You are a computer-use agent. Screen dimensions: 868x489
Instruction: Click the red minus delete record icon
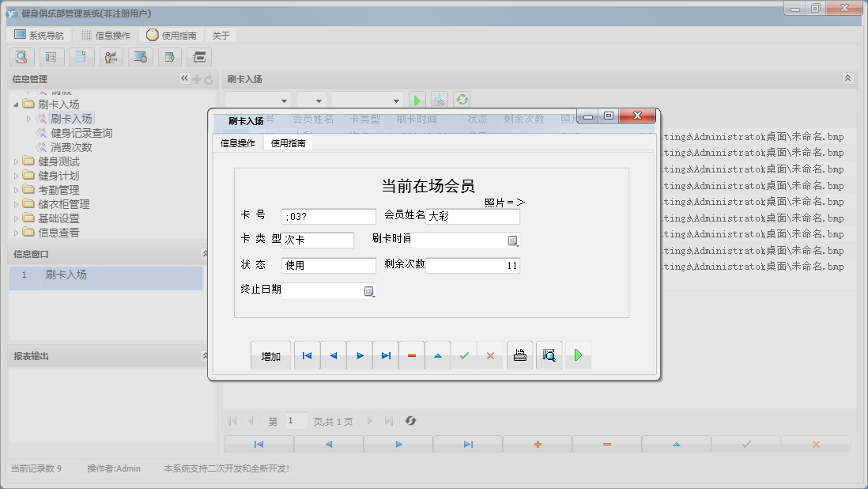[412, 356]
